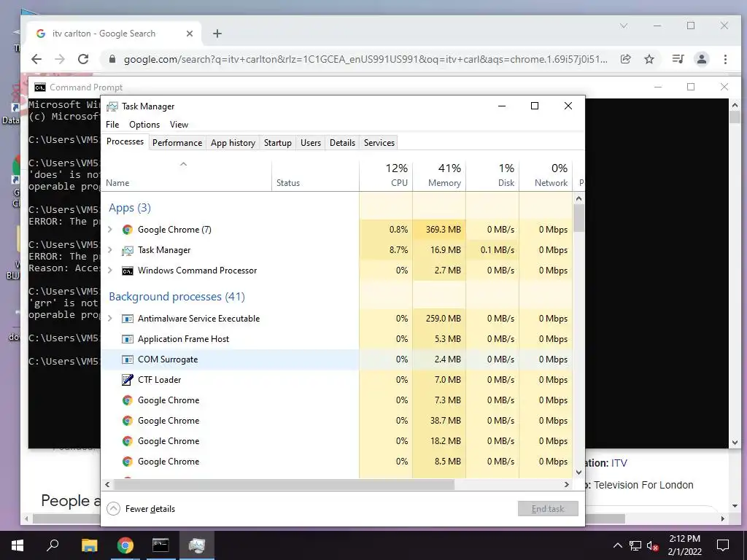Show hidden tray icons chevron

(x=617, y=545)
